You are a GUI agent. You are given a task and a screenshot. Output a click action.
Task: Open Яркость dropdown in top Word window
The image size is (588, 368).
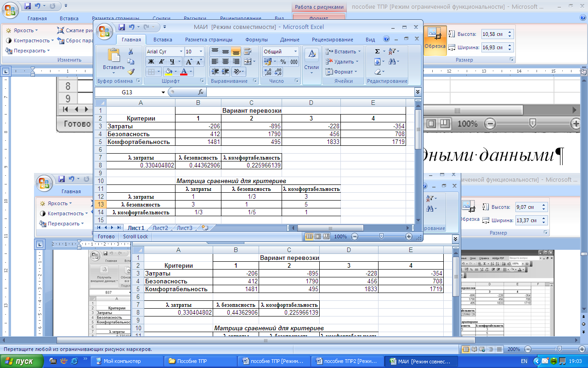pos(23,30)
